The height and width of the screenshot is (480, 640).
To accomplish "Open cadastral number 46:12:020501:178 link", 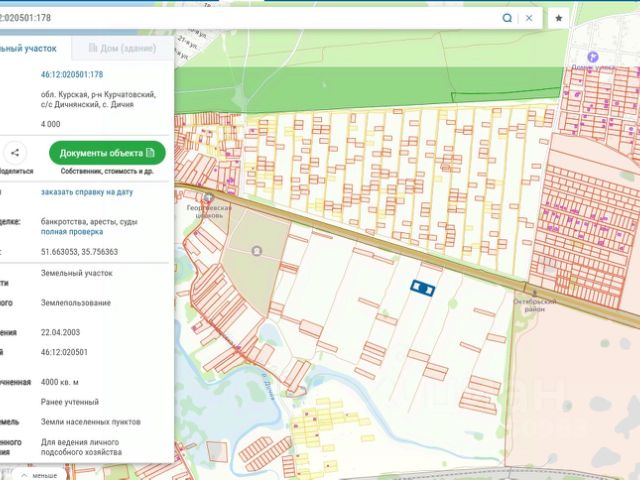I will coord(72,74).
